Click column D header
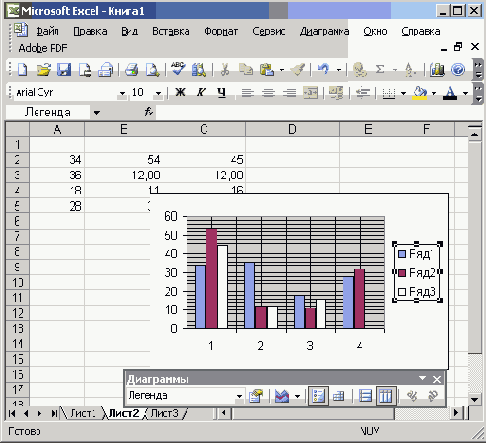This screenshot has width=486, height=443. [292, 129]
